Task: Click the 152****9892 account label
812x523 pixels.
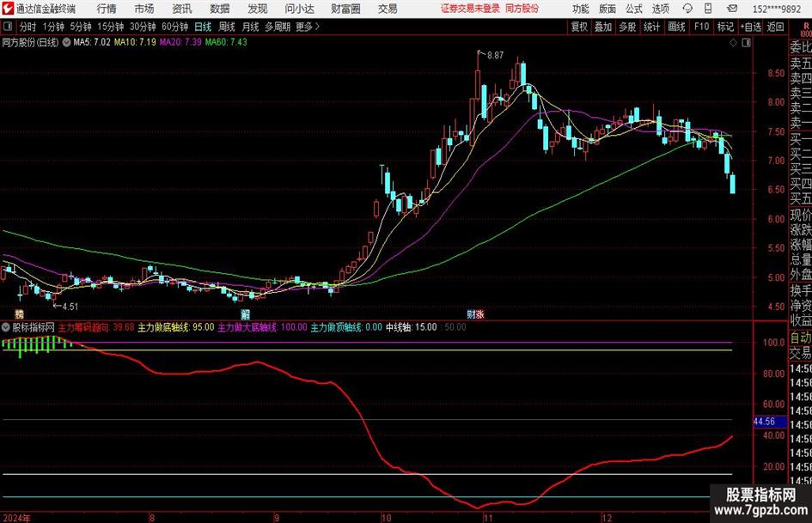Action: (x=777, y=9)
